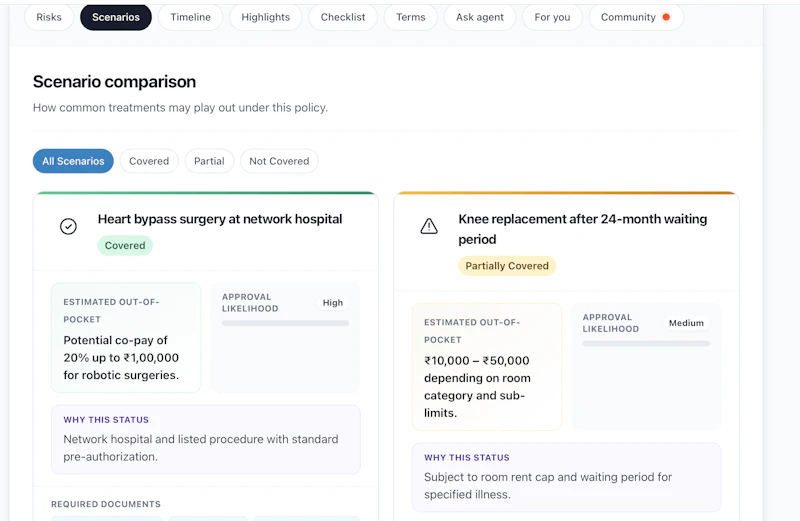The width and height of the screenshot is (800, 521).
Task: Click WHY THIS STATUS label in Heart bypass card
Action: (106, 420)
